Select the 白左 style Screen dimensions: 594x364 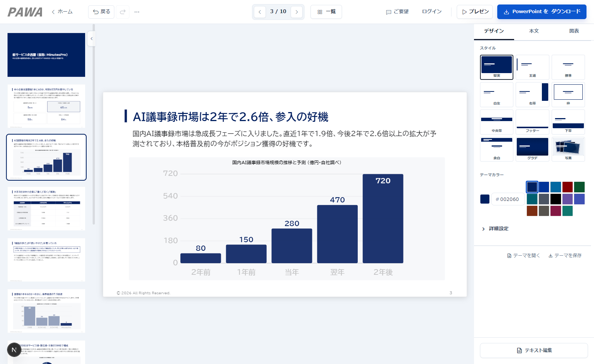(x=496, y=94)
